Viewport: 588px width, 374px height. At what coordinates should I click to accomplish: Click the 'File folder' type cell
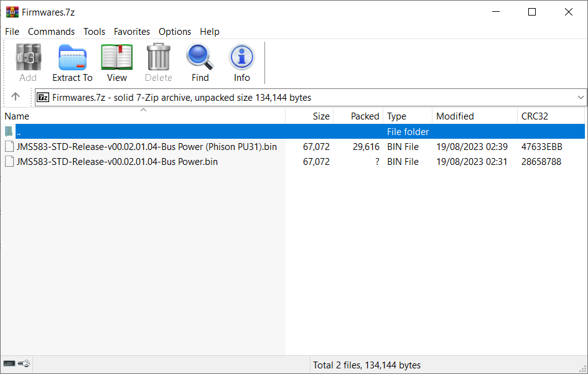[408, 132]
